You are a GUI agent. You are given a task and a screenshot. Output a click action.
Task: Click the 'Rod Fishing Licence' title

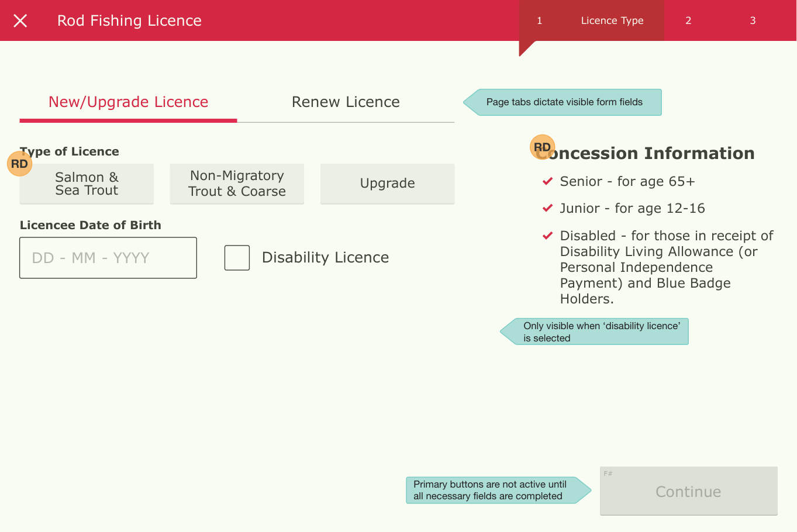pos(129,21)
